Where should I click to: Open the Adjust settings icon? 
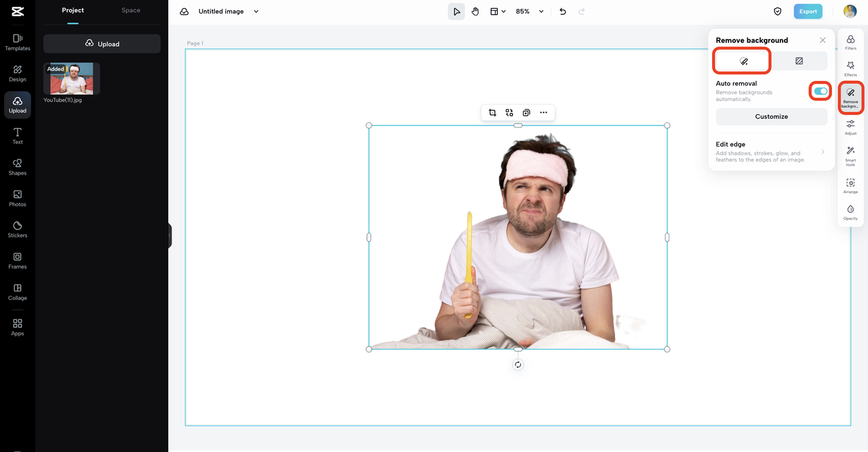(850, 126)
